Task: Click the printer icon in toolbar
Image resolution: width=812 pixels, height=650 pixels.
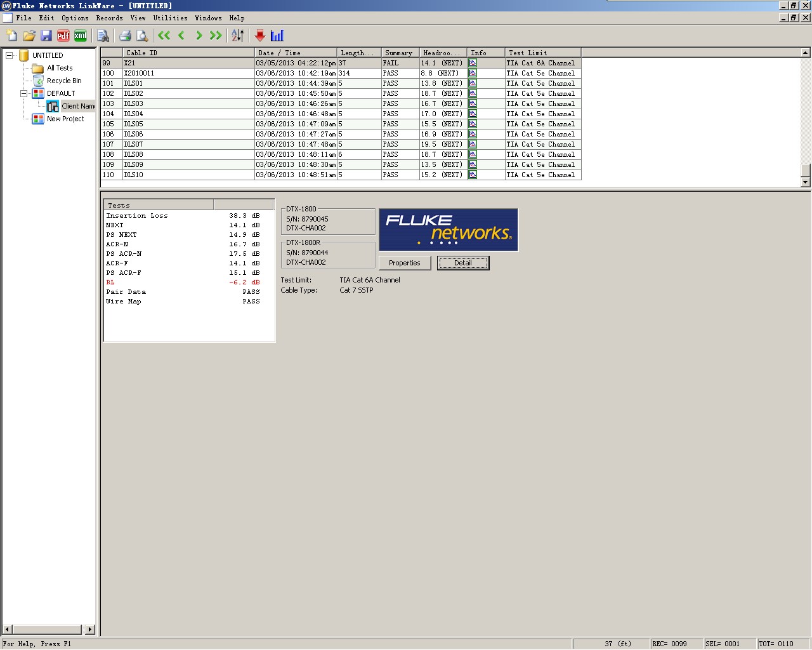Action: coord(125,36)
